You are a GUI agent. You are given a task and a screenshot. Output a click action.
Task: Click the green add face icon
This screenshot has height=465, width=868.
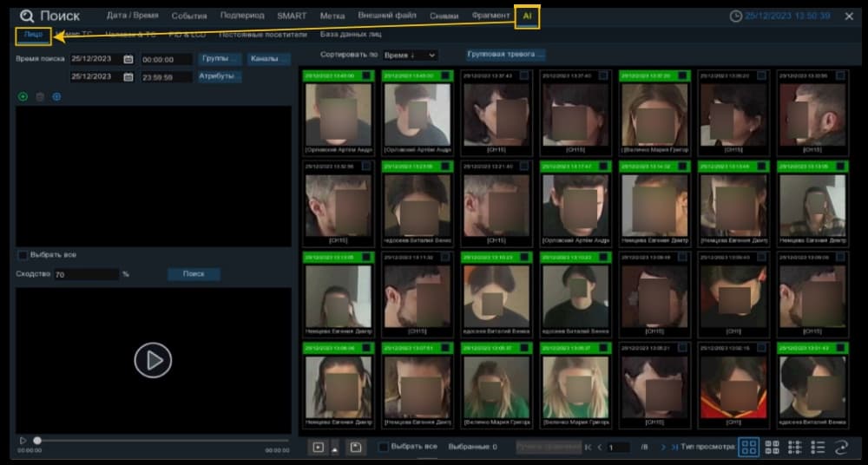23,97
